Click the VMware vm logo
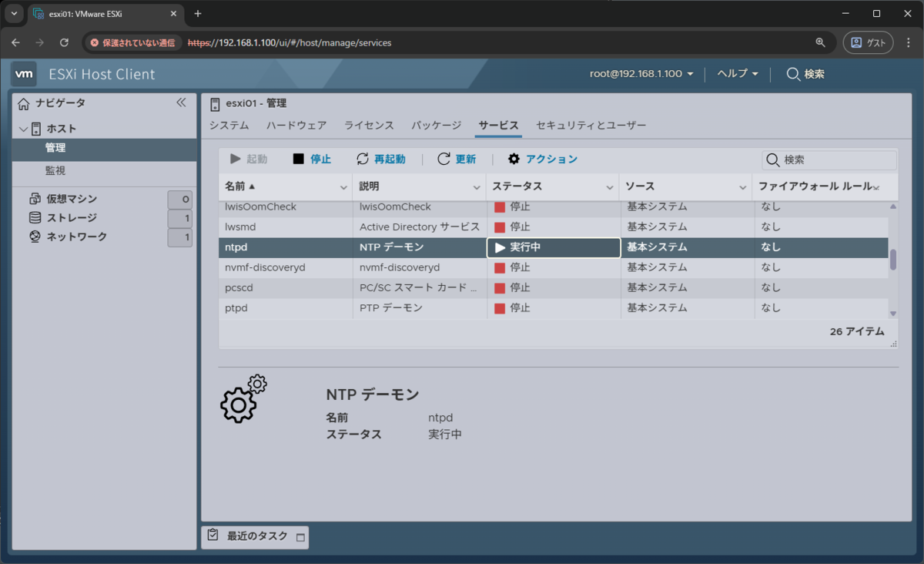The height and width of the screenshot is (564, 924). pyautogui.click(x=24, y=74)
